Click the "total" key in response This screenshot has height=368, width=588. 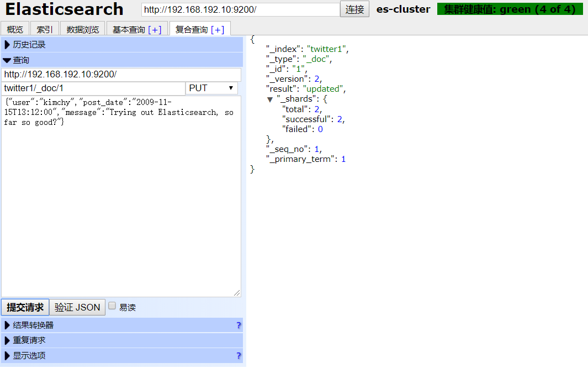point(296,109)
